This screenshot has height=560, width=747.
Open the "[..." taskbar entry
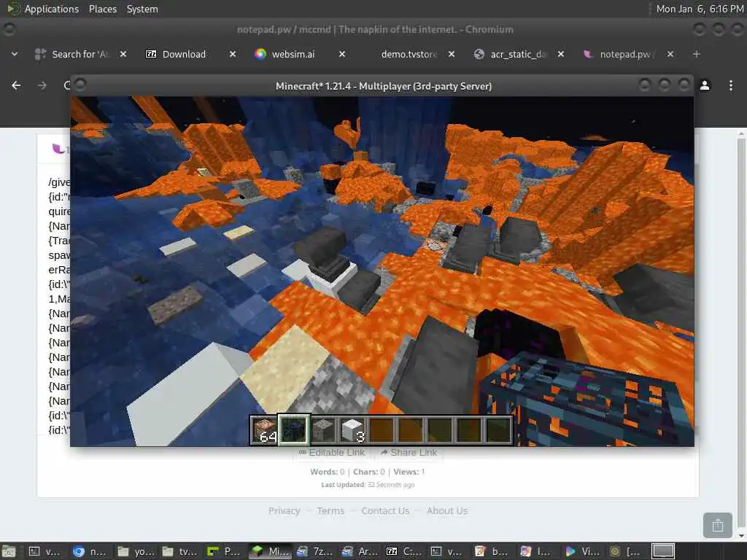click(627, 551)
